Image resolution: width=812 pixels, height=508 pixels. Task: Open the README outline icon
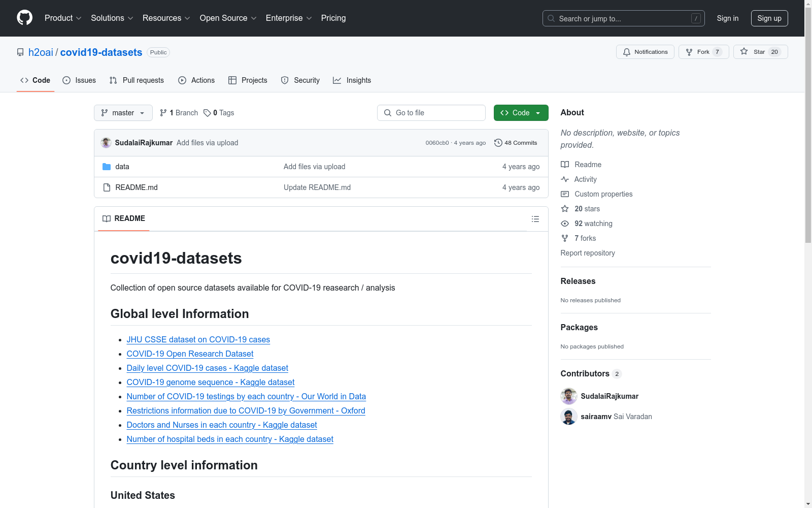[535, 219]
